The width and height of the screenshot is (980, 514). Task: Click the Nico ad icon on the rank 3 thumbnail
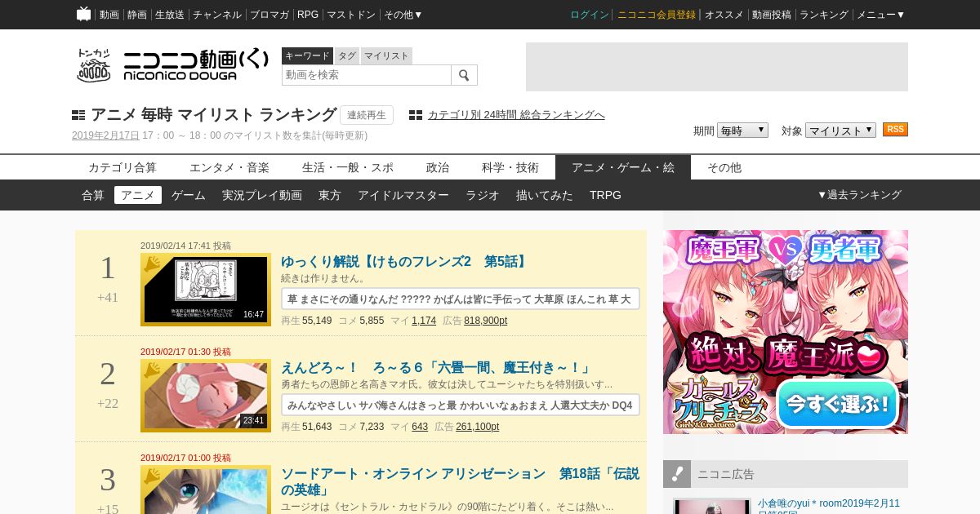[153, 476]
